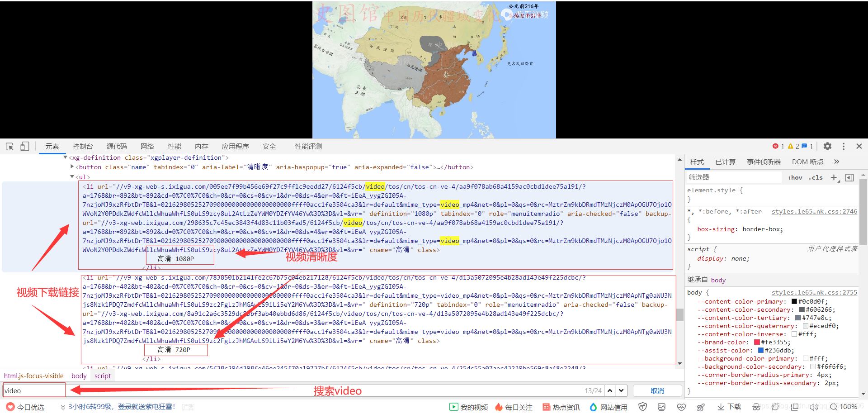Open styles.1e65…nk.css:2755 source link
Image resolution: width=868 pixels, height=414 pixels.
pyautogui.click(x=814, y=292)
